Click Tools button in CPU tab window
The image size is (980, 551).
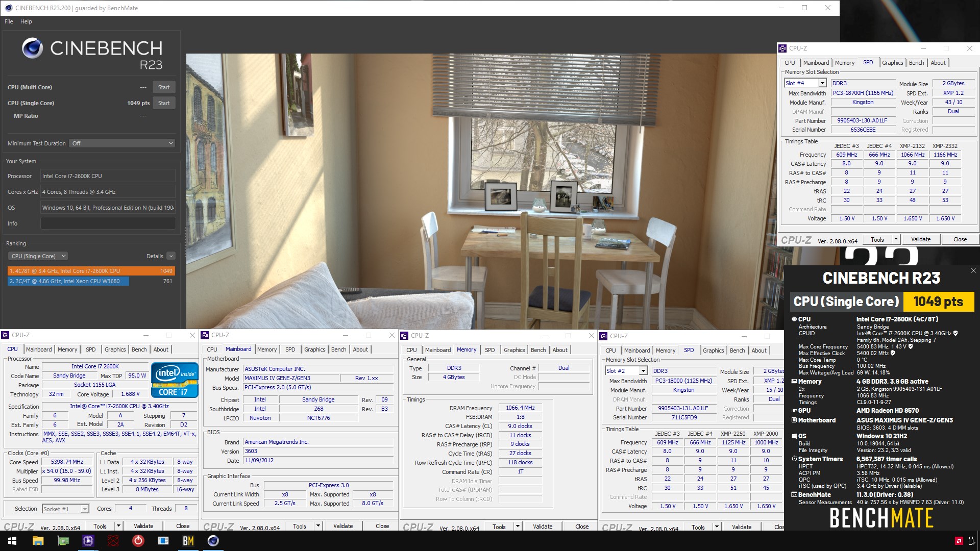tap(100, 526)
